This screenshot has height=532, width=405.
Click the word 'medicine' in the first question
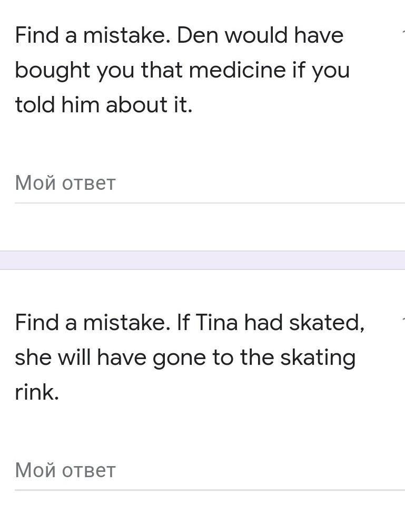click(237, 70)
